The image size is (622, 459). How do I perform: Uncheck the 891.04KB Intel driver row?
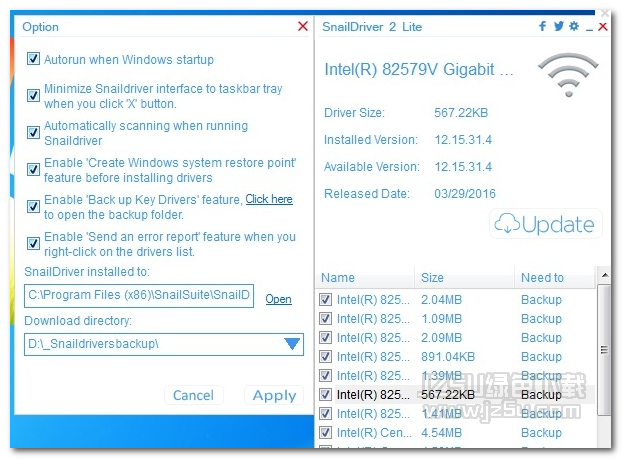[x=326, y=357]
